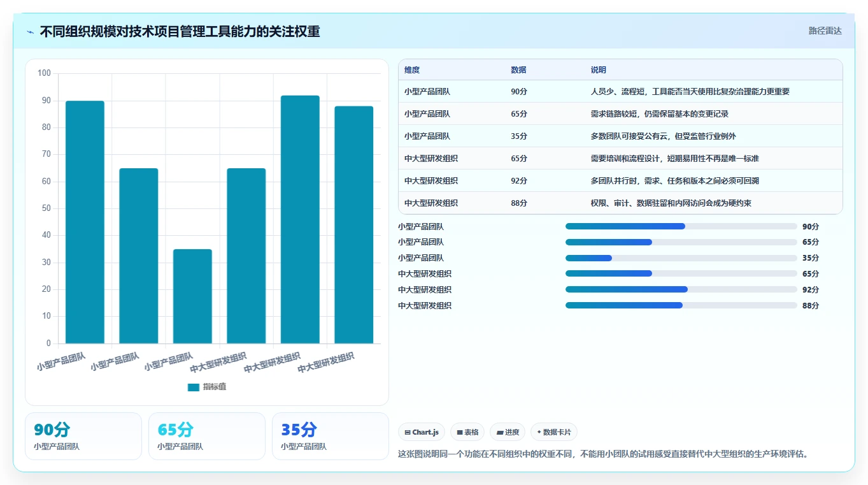This screenshot has height=485, width=868.
Task: Select the shortest chart bar valued 35
Action: click(192, 296)
